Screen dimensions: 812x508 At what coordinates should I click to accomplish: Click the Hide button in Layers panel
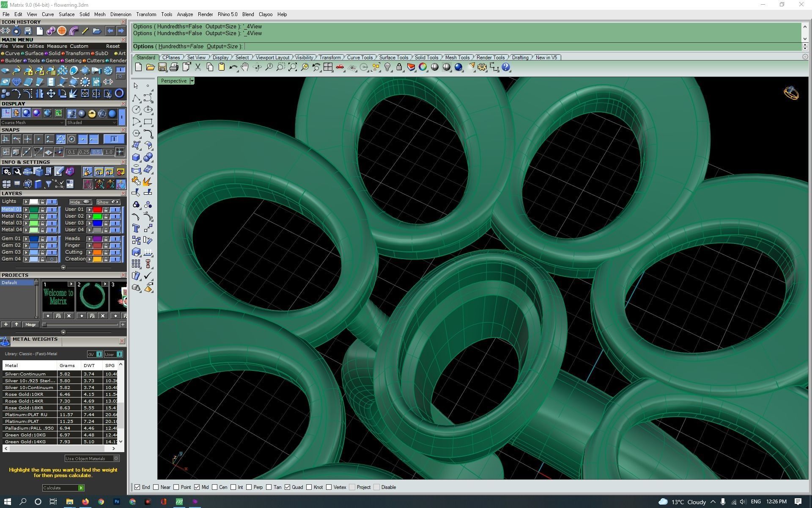pos(80,202)
